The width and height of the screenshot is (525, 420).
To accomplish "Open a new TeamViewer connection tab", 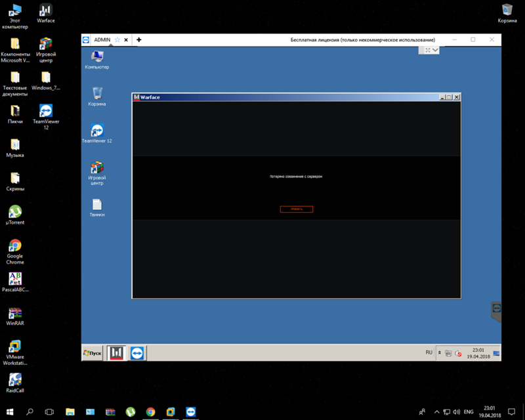I will (139, 40).
